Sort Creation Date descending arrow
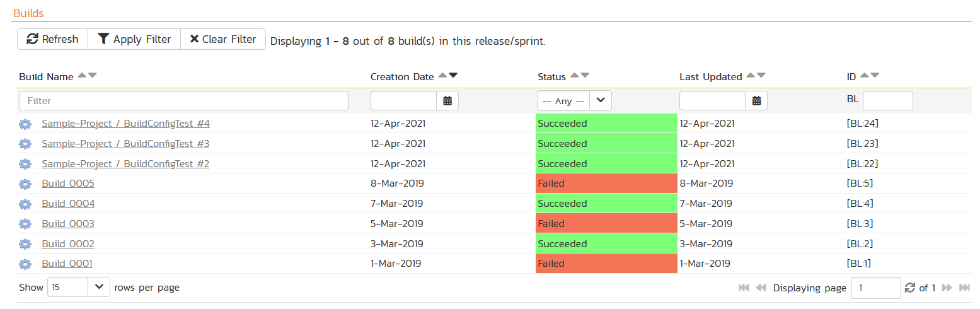 point(453,76)
